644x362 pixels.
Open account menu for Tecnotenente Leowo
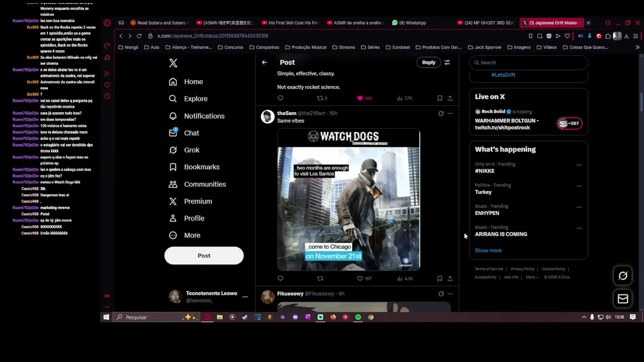tap(245, 297)
